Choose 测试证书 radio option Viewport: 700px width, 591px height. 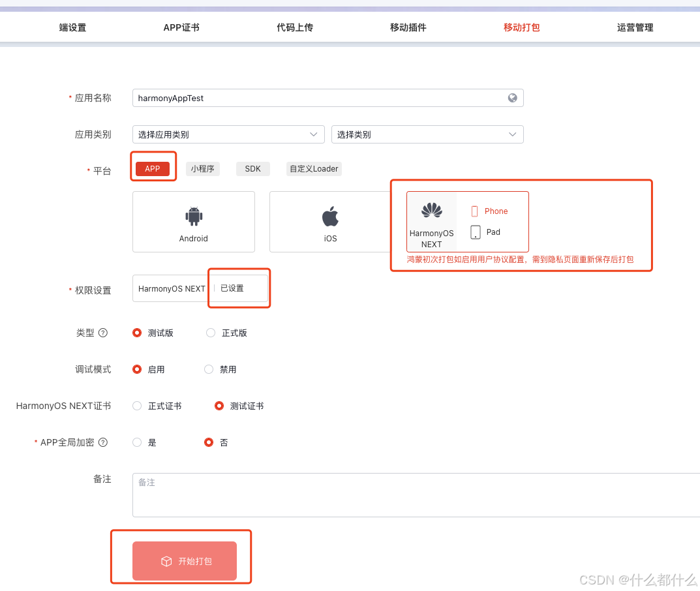tap(219, 406)
